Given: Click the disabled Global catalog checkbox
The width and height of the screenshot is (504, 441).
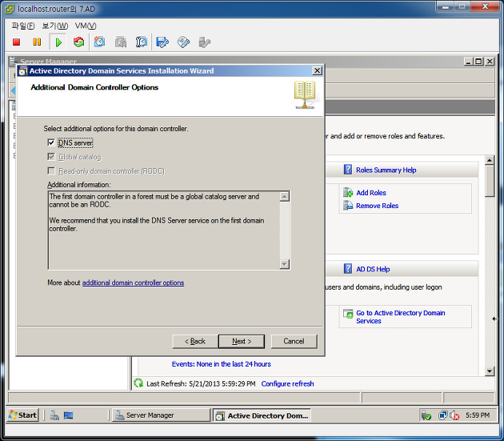Looking at the screenshot, I should [x=51, y=157].
